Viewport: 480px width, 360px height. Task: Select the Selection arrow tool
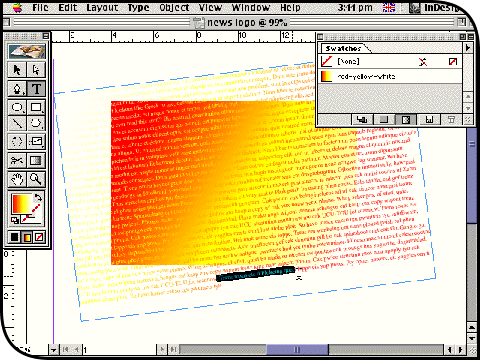(x=17, y=70)
